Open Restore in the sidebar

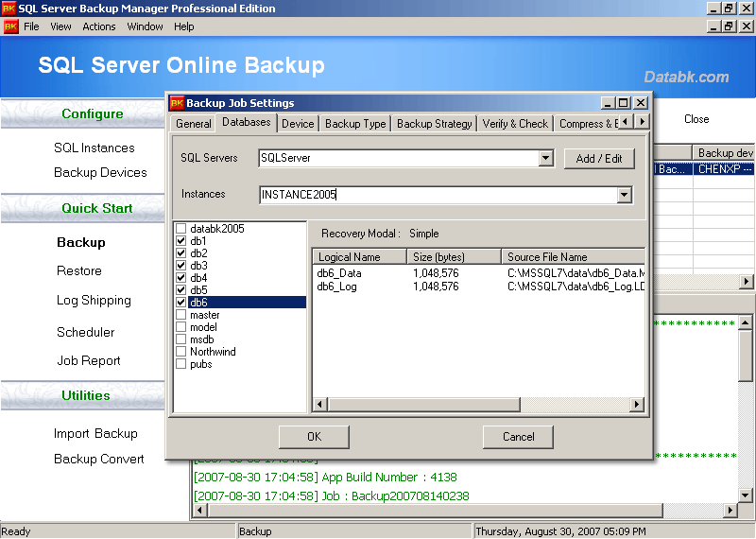tap(79, 270)
